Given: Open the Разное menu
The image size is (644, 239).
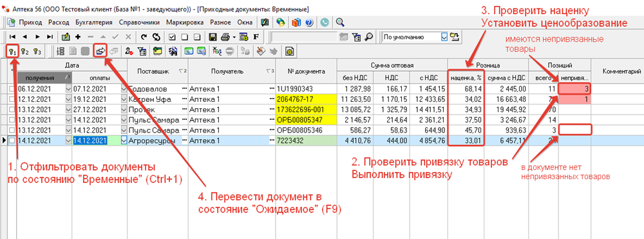Looking at the screenshot, I should point(220,22).
